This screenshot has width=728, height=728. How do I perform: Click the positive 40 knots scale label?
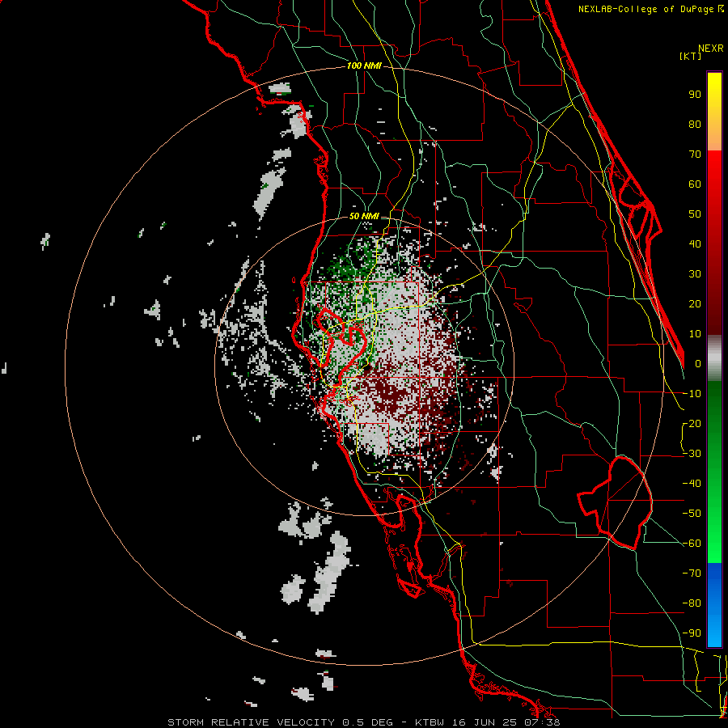[695, 243]
